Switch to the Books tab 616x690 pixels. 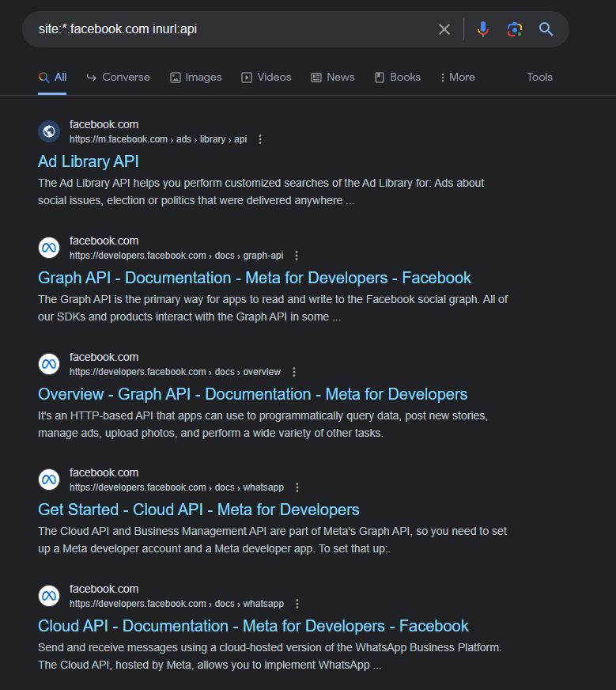[x=398, y=78]
